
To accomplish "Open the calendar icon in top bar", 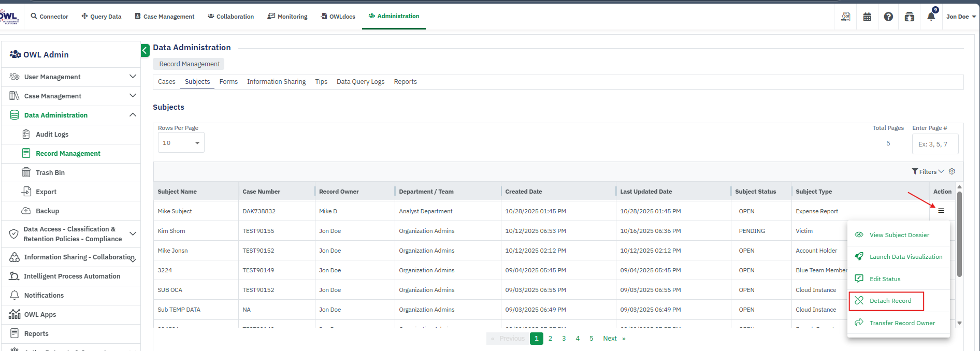I will [867, 17].
